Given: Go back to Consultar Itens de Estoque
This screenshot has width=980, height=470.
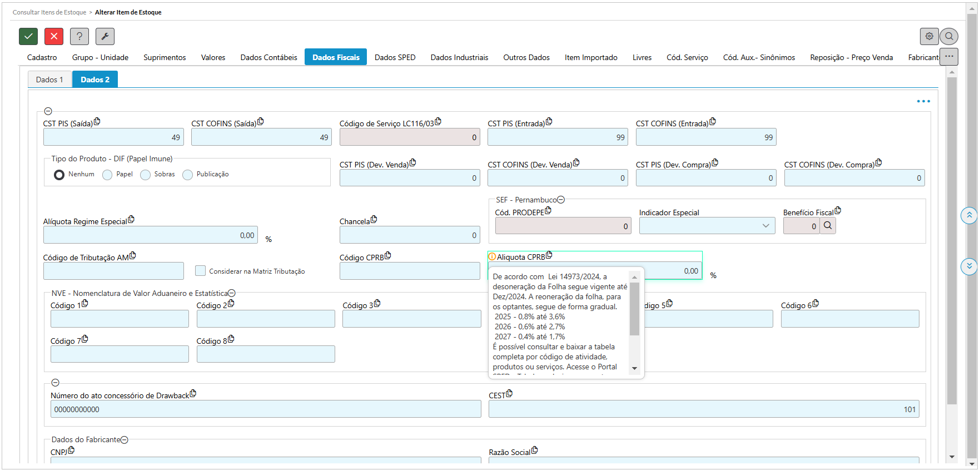Looking at the screenshot, I should 49,12.
